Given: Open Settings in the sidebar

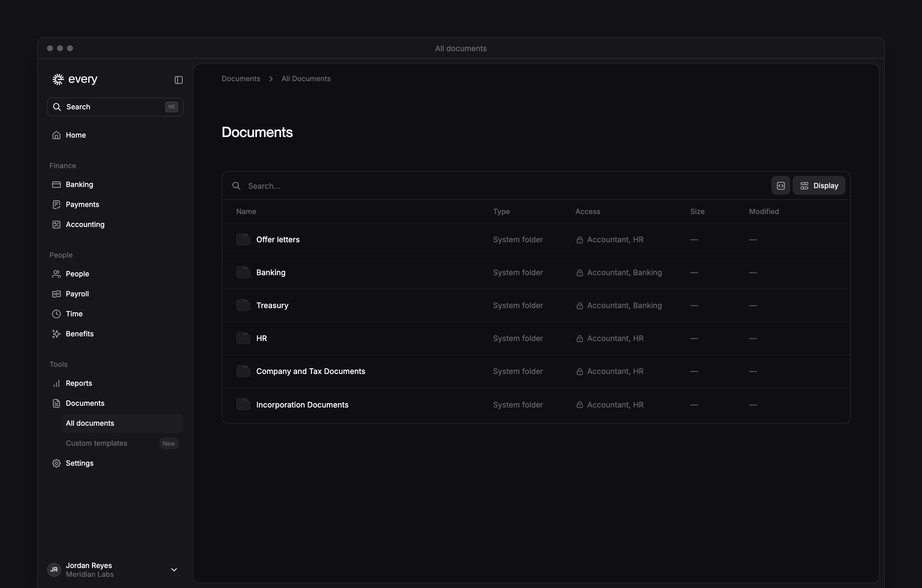Looking at the screenshot, I should click(x=115, y=463).
